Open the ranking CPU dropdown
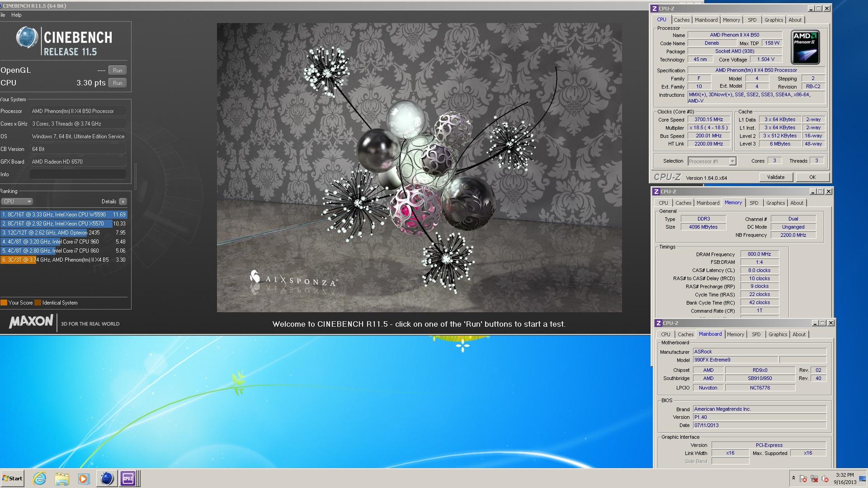This screenshot has width=868, height=488. pos(17,202)
